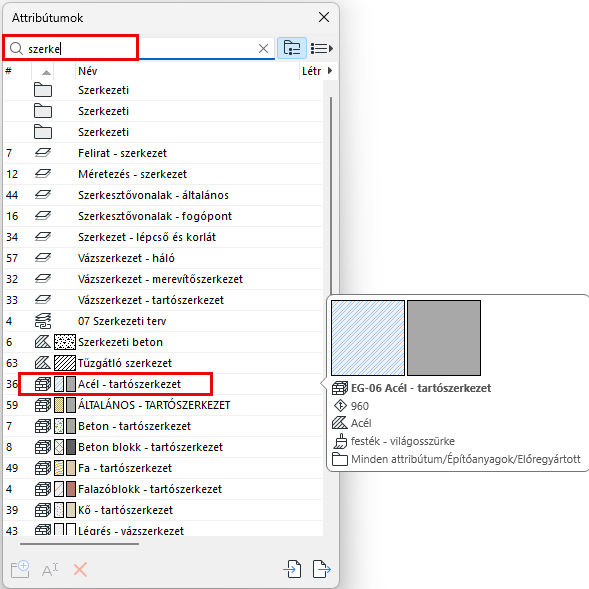This screenshot has height=589, width=589.
Task: Click the import attributes button
Action: pyautogui.click(x=292, y=569)
